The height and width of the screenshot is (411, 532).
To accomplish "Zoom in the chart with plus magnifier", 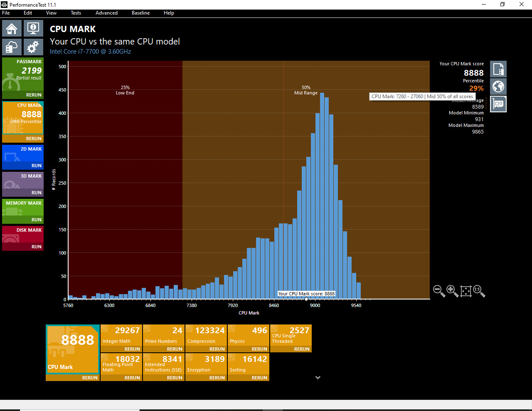I will [x=452, y=291].
